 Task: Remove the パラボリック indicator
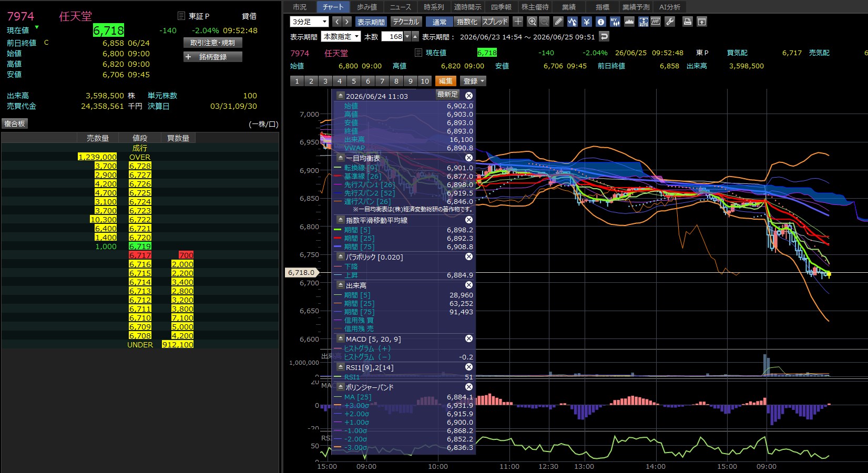(469, 256)
